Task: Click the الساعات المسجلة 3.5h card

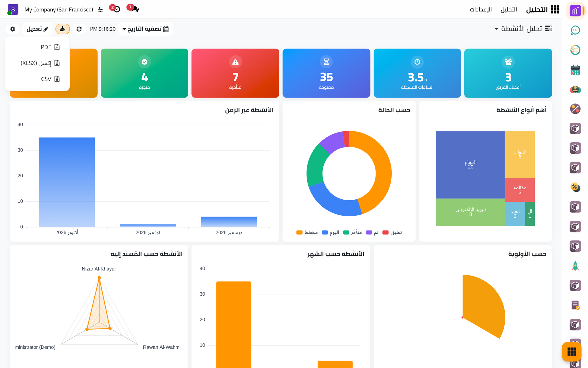Action: (417, 73)
